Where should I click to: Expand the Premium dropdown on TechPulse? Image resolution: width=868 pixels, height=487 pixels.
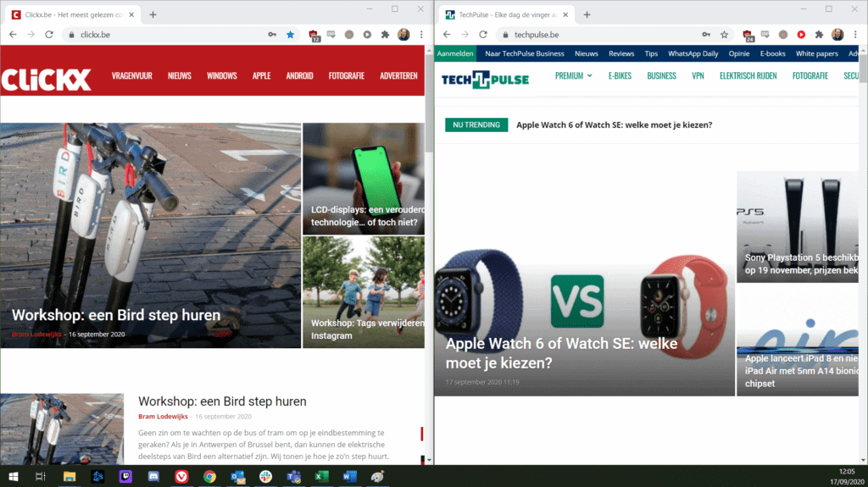574,76
